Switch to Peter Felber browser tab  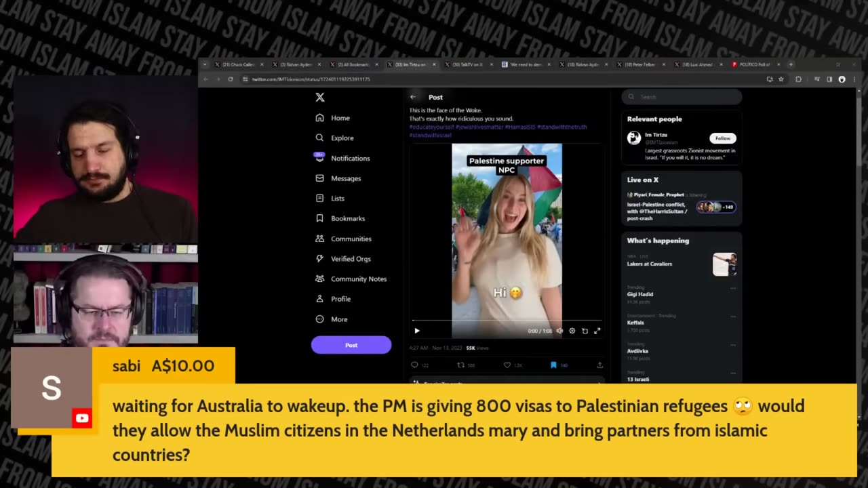coord(637,64)
